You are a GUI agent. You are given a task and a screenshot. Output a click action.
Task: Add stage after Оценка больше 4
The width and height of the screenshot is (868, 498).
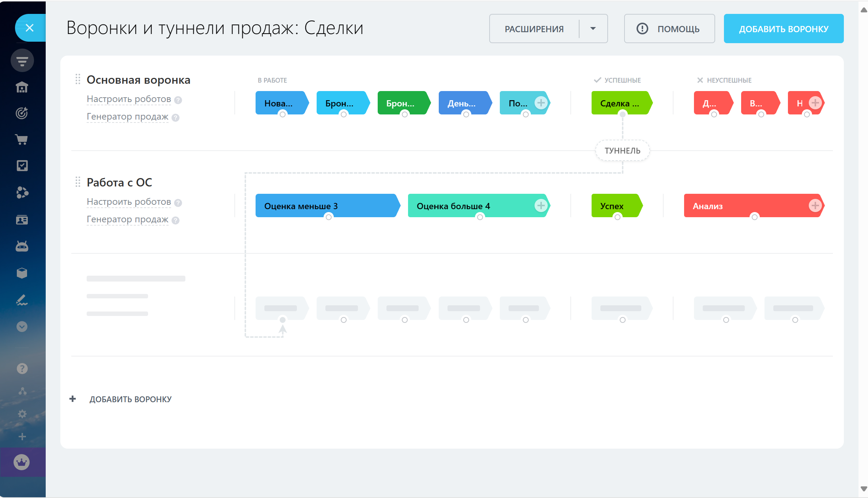541,205
